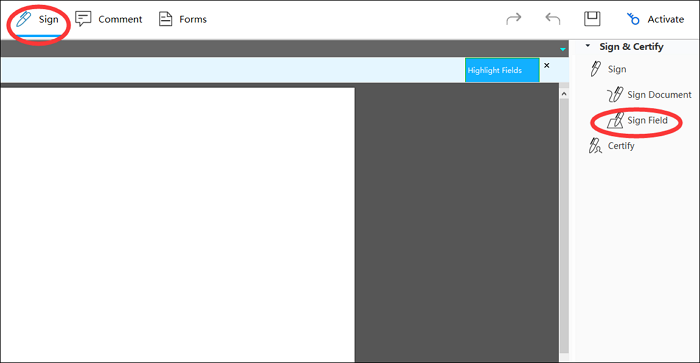
Task: Open the Sign tab
Action: pos(37,20)
